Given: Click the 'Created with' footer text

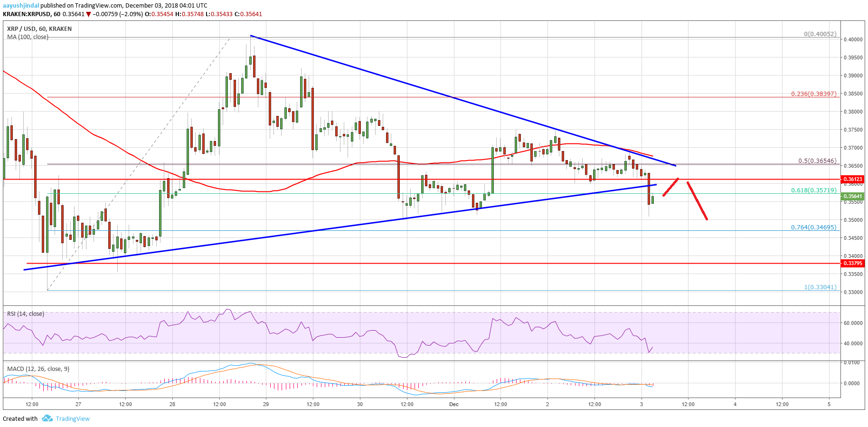Looking at the screenshot, I should pos(20,418).
